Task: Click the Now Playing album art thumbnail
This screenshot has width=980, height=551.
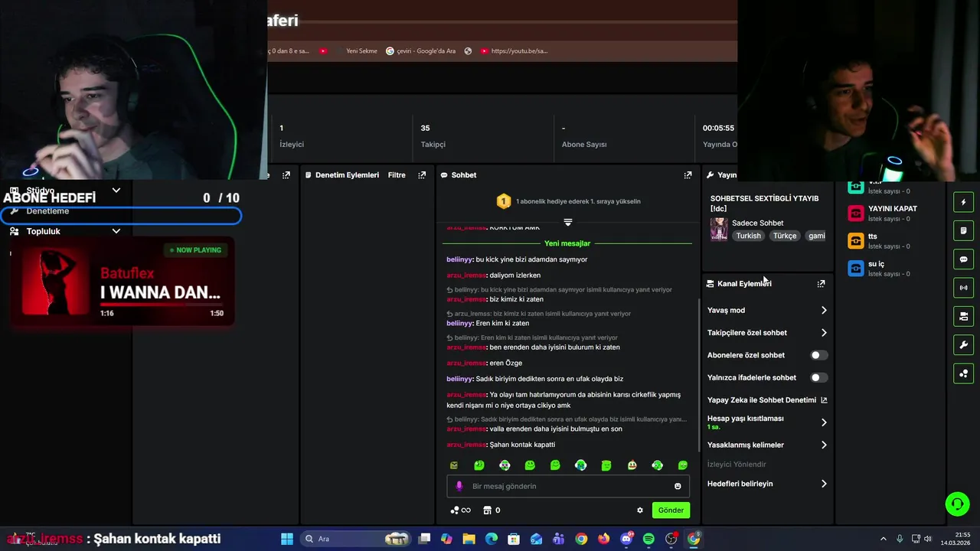Action: click(x=56, y=282)
